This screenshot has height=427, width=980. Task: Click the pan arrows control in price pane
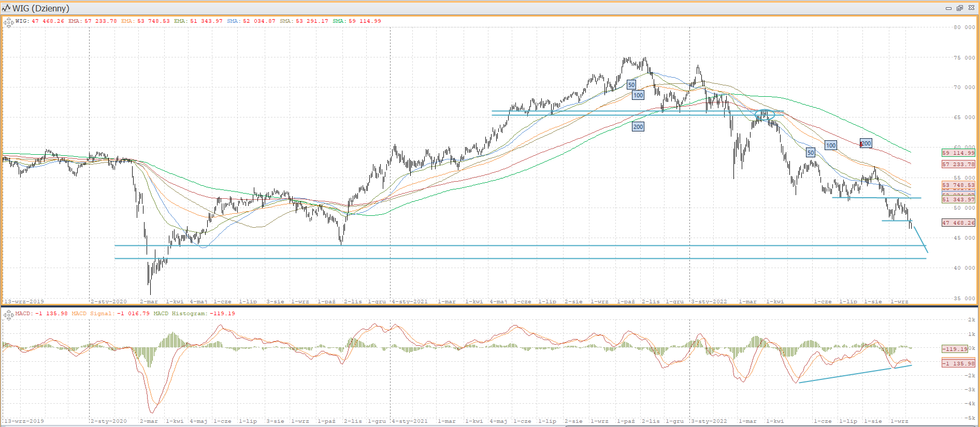[x=8, y=22]
